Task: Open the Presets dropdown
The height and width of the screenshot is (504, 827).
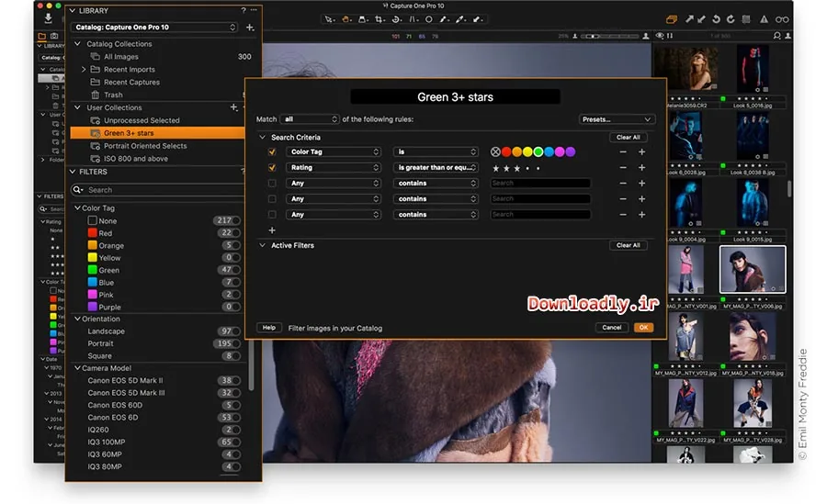Action: pyautogui.click(x=617, y=119)
